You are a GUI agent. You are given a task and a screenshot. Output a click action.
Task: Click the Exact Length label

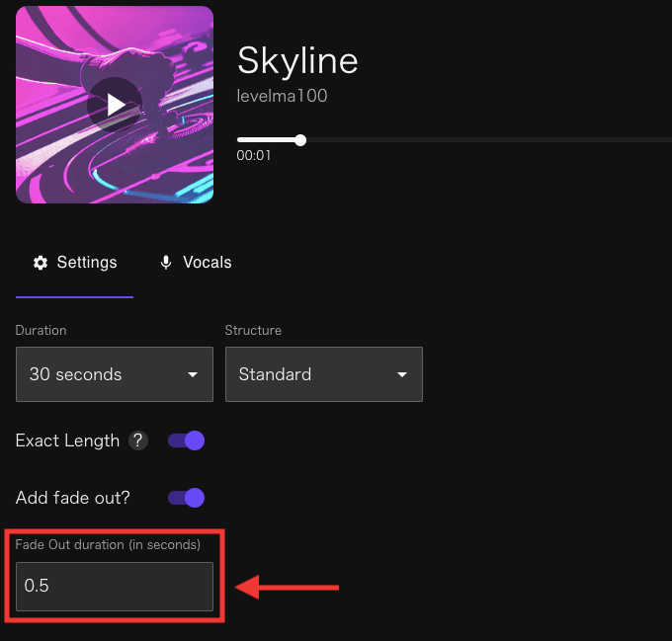(x=67, y=441)
